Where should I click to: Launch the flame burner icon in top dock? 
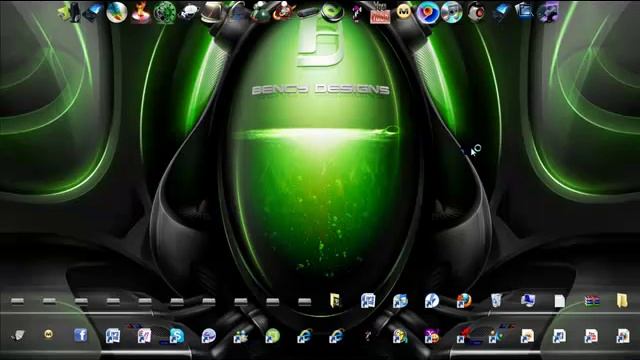pyautogui.click(x=141, y=13)
